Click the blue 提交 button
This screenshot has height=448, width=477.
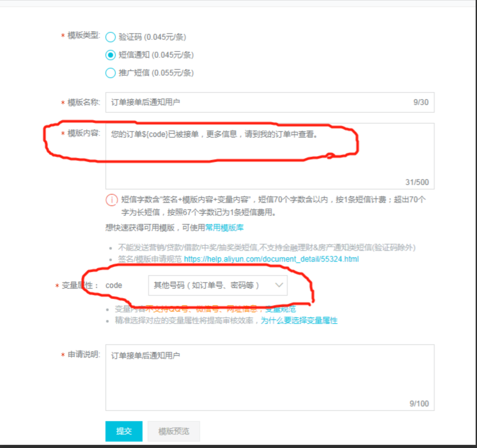(x=123, y=431)
